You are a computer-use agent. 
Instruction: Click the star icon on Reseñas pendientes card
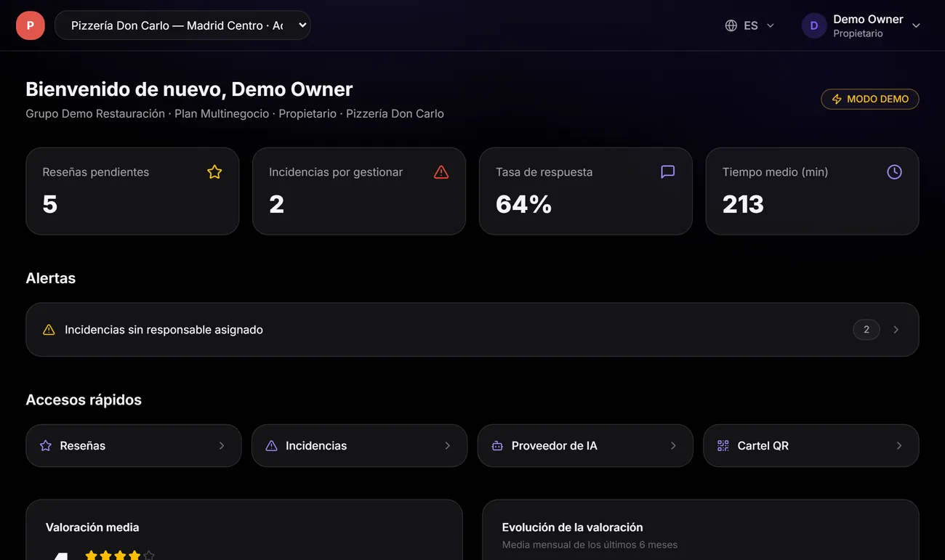pos(214,172)
